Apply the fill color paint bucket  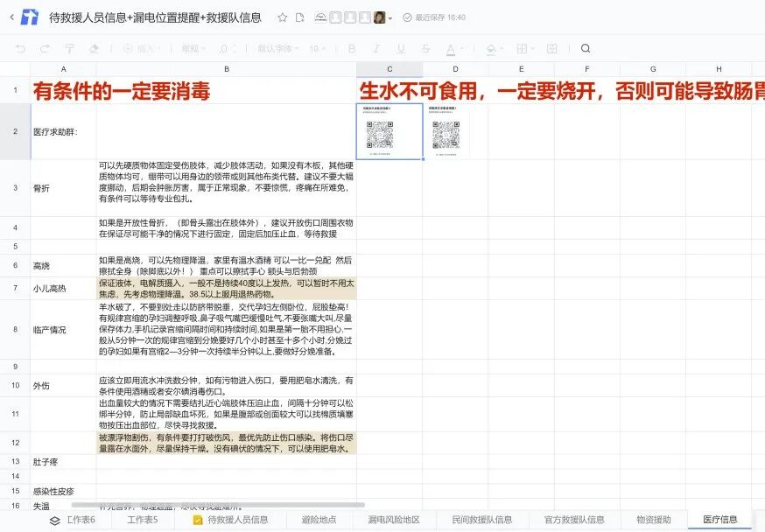coord(491,49)
